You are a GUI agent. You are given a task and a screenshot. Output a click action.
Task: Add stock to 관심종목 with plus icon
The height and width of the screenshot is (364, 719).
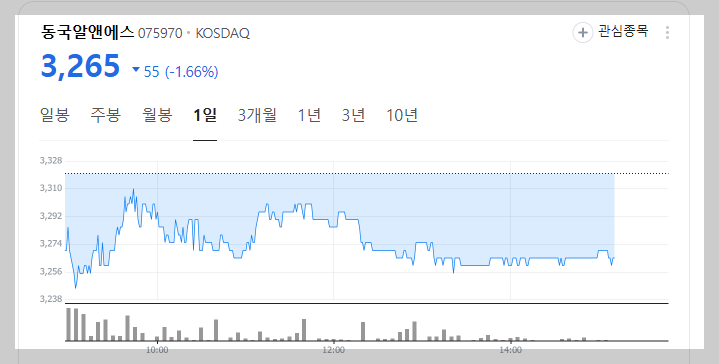tap(582, 33)
